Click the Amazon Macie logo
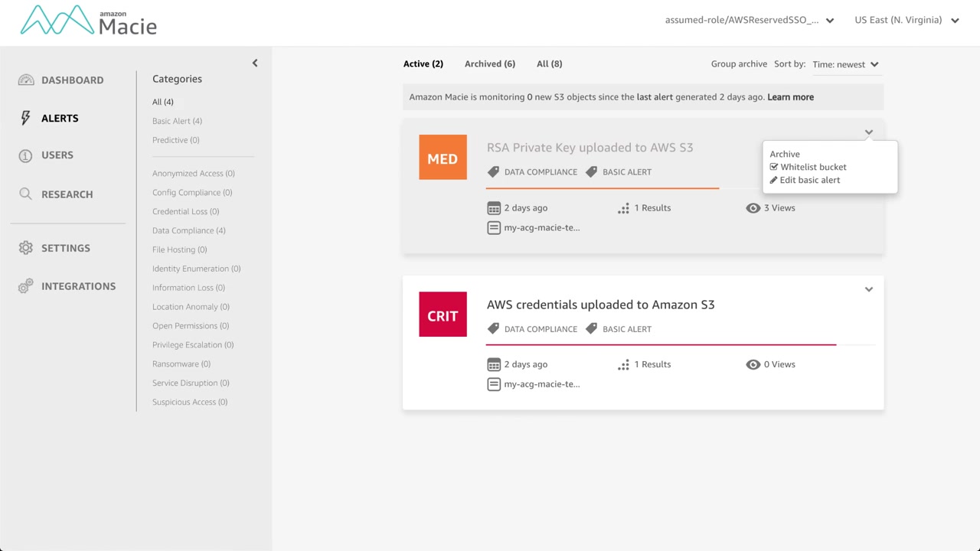 (x=89, y=21)
